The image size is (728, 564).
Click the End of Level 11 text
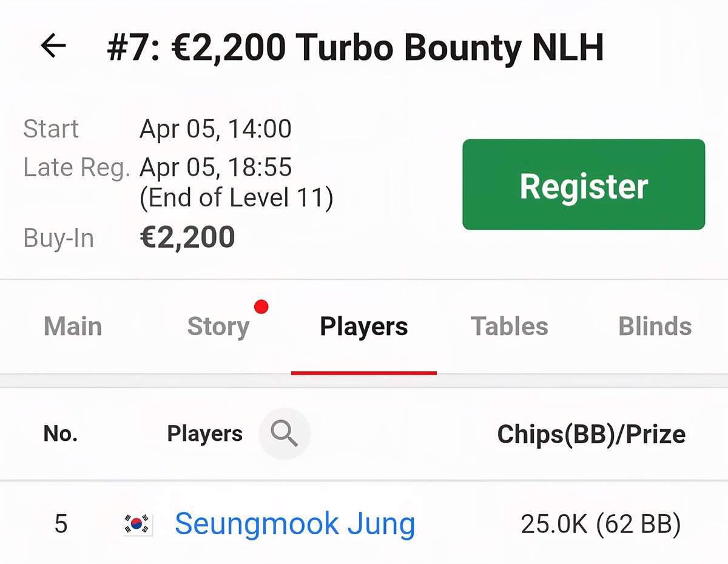(237, 198)
